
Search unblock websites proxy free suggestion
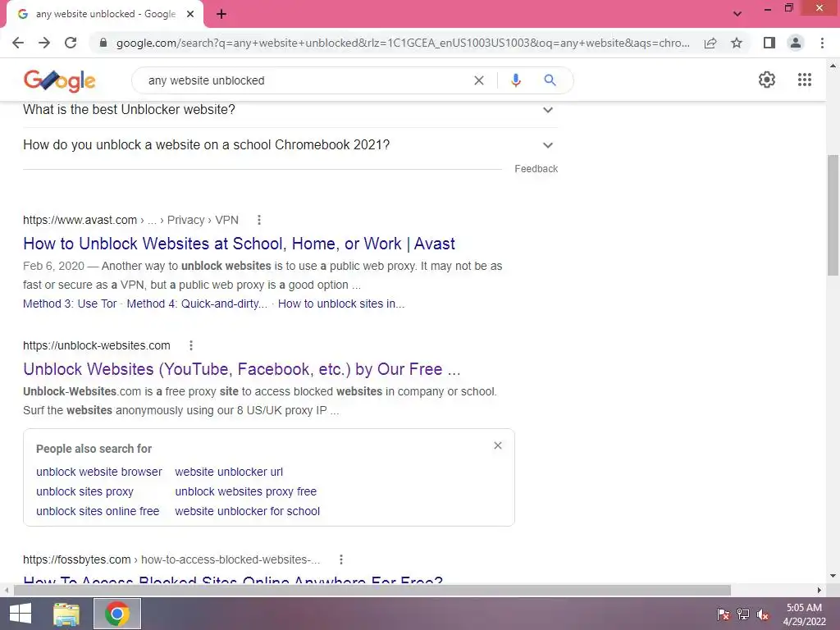tap(246, 492)
